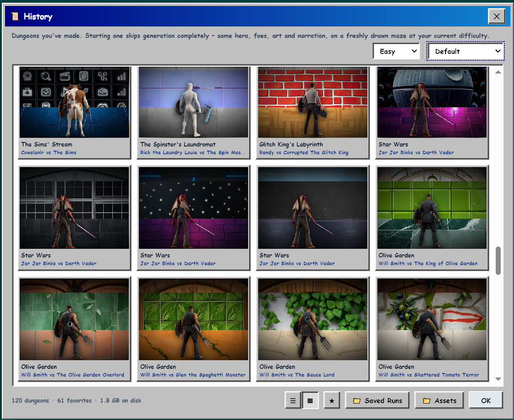Open the Assets folder
Screen dimensions: 514x420
point(439,400)
